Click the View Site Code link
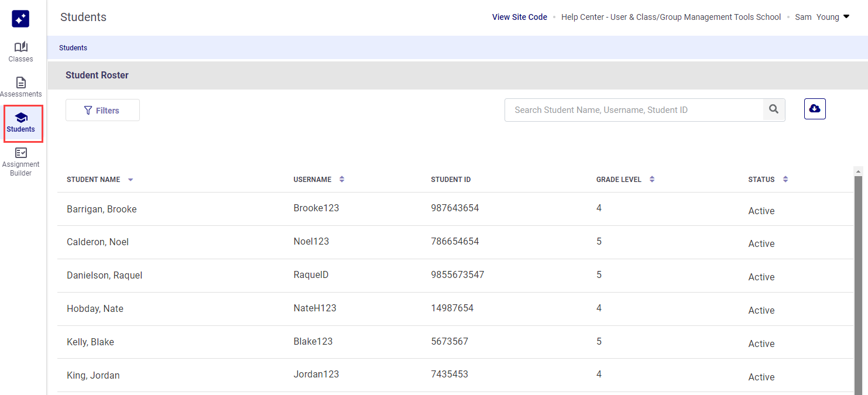 tap(520, 17)
